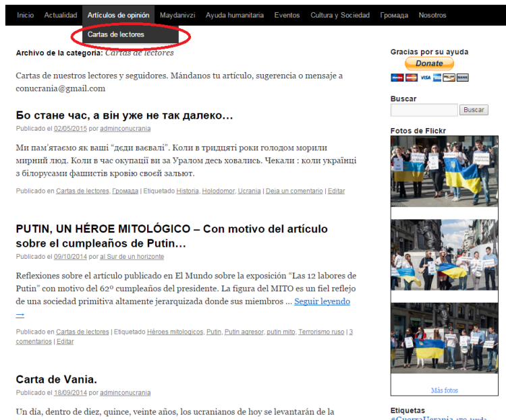Click the Holodomor tag link
Viewport: 506px width, 420px height.
[x=217, y=191]
